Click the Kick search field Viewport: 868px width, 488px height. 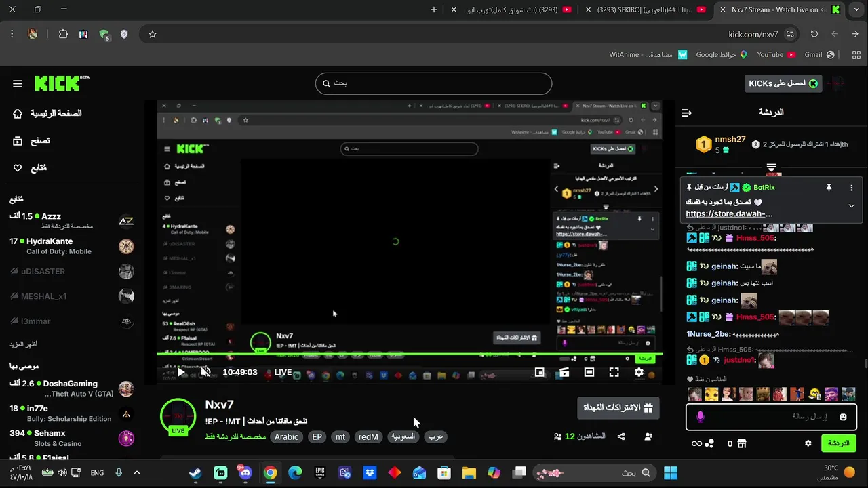(433, 83)
